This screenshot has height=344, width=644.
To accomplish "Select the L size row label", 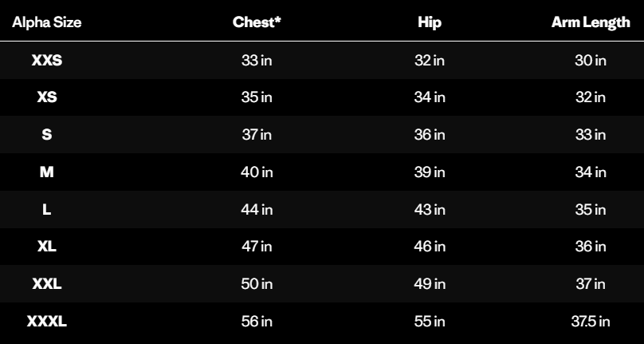I will 47,209.
